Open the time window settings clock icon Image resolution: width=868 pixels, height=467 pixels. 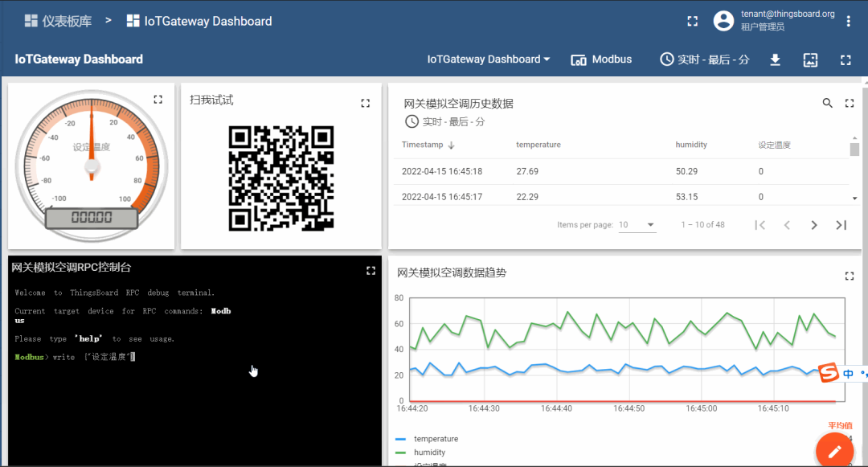click(667, 59)
